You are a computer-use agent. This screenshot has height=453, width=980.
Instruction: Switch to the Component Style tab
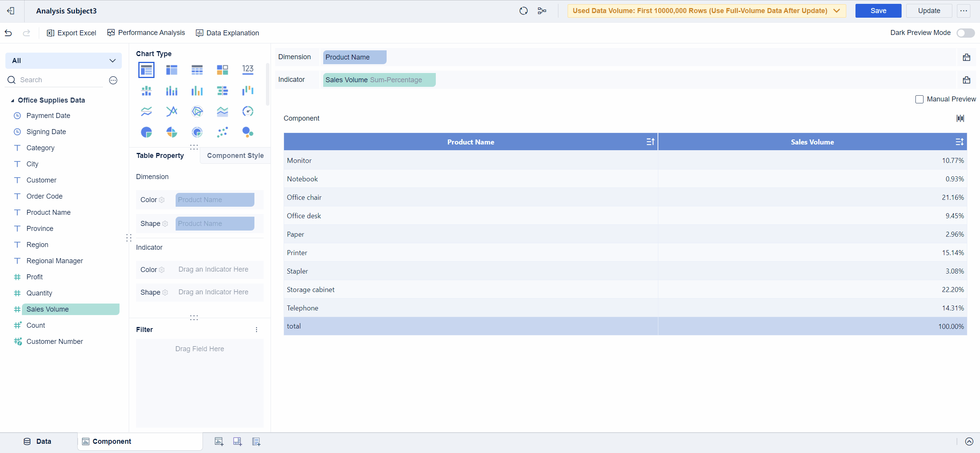[235, 156]
